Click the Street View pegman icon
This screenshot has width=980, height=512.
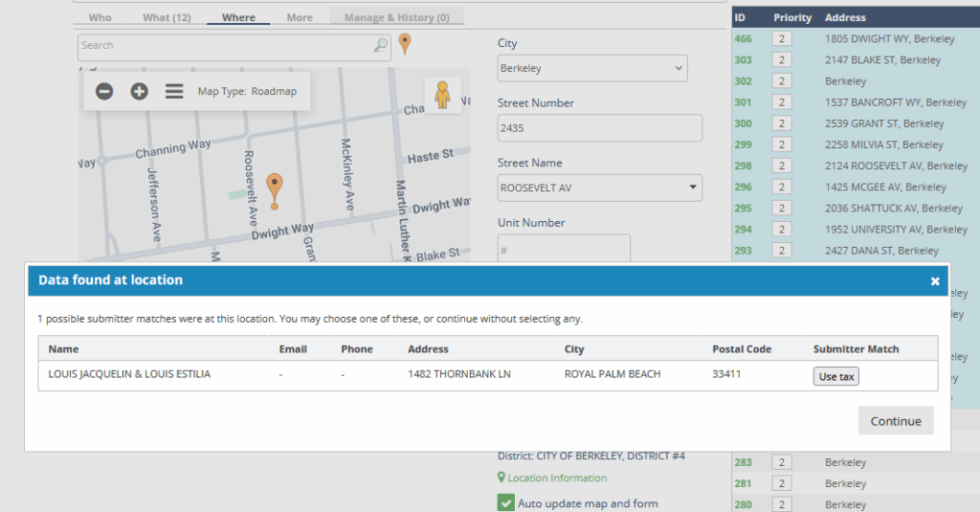coord(442,95)
